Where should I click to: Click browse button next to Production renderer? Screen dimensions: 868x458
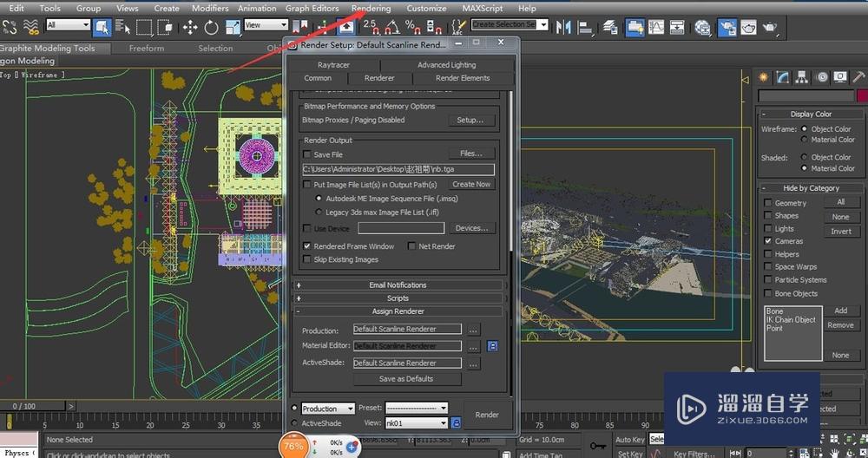click(x=473, y=330)
